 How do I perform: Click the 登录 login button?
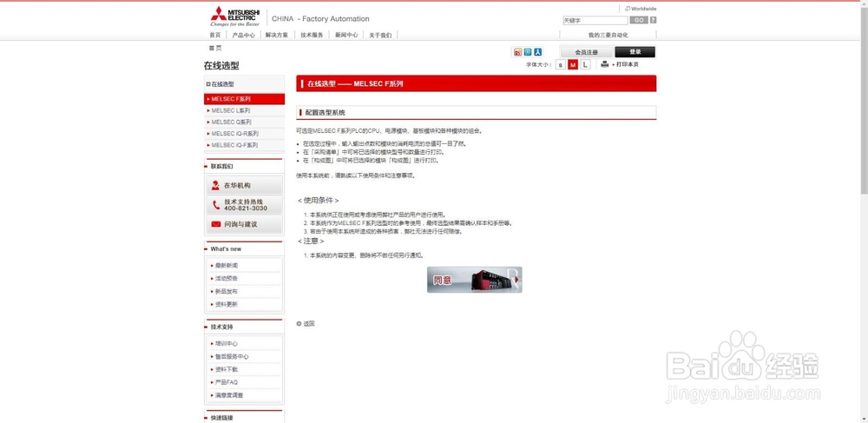click(x=635, y=52)
